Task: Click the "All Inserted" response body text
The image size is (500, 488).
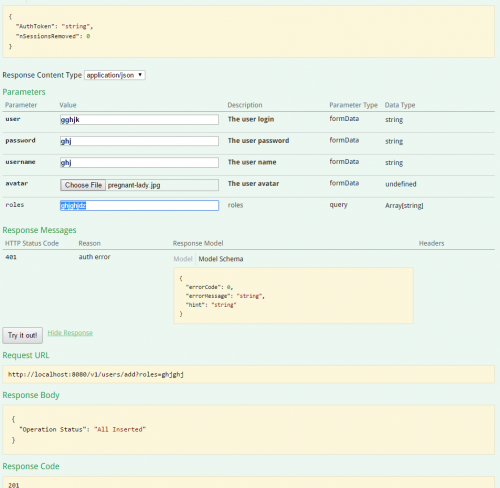Action: coord(120,429)
